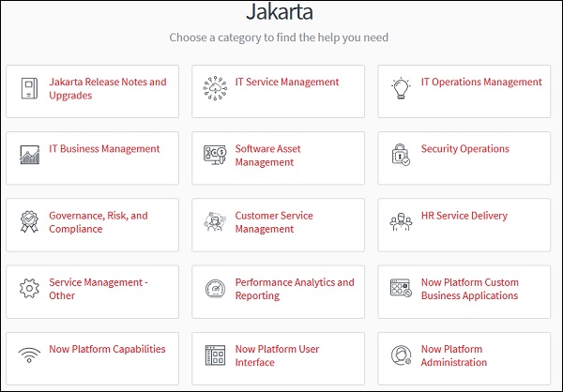
Task: Open the Jakarta Release Notes and Upgrades link
Action: (108, 89)
